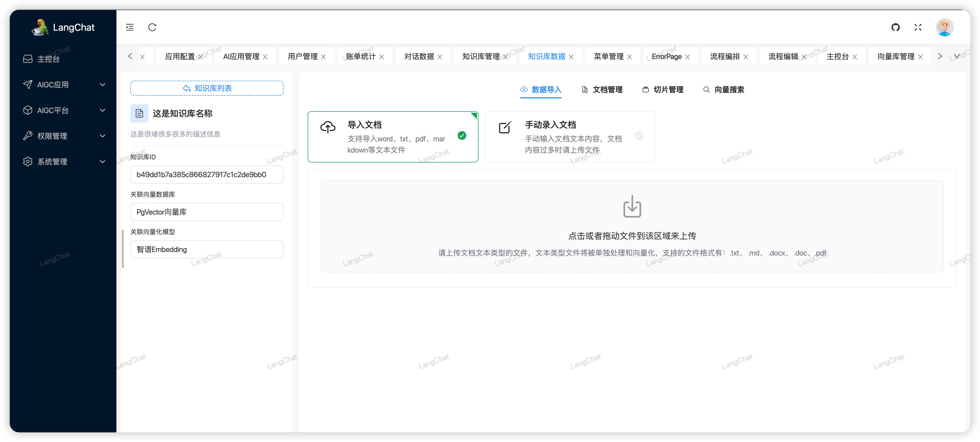Click the file upload drop area
The height and width of the screenshot is (442, 980).
click(x=632, y=226)
